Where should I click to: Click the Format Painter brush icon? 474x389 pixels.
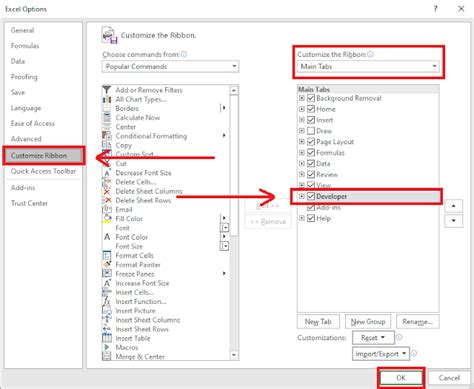tap(106, 264)
